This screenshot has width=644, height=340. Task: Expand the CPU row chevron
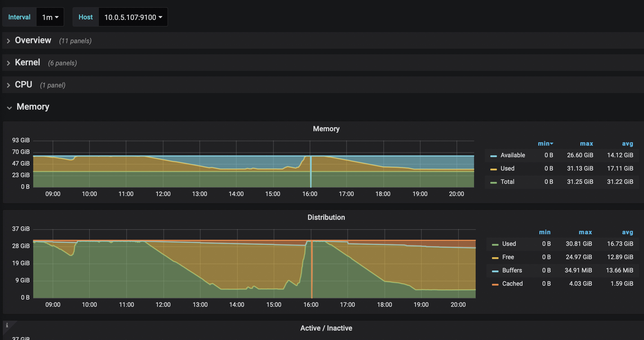pos(9,85)
